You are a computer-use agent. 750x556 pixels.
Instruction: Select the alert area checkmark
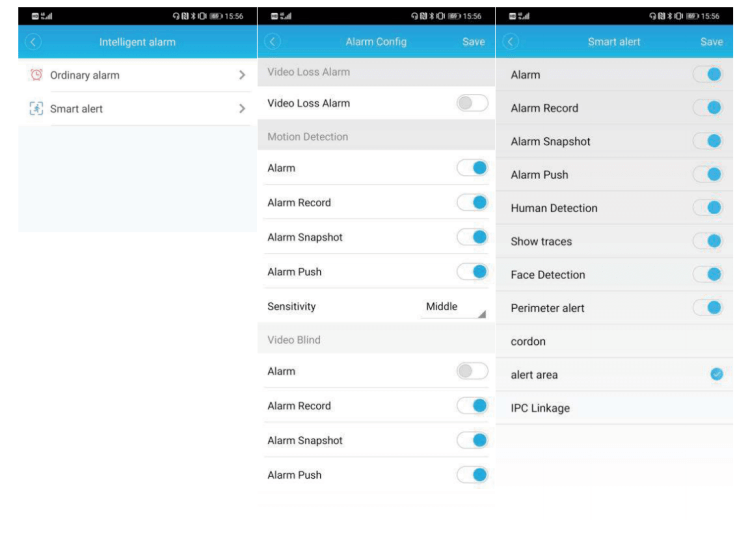coord(717,374)
